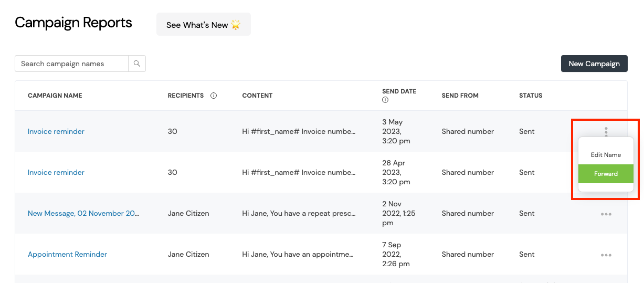Click the Recipients info icon
Image resolution: width=644 pixels, height=283 pixels.
(214, 96)
